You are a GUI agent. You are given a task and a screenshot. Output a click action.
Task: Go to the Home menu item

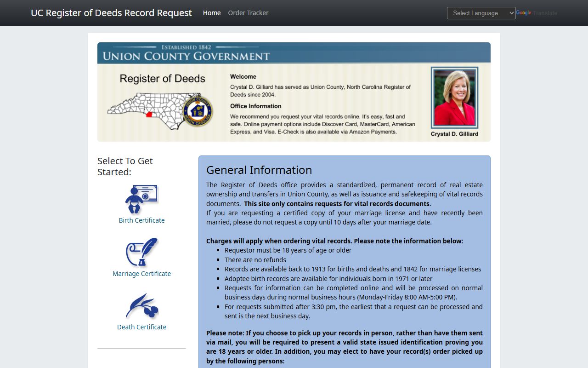tap(212, 13)
